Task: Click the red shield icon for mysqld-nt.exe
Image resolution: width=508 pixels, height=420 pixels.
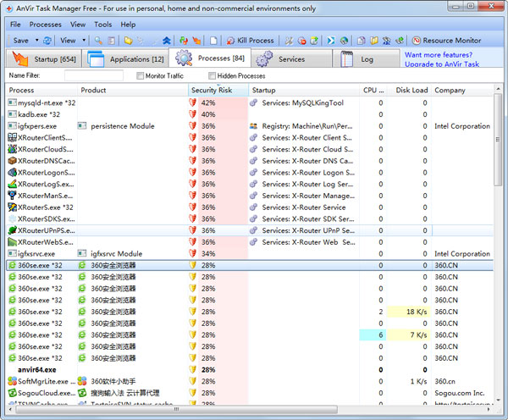Action: pyautogui.click(x=193, y=102)
